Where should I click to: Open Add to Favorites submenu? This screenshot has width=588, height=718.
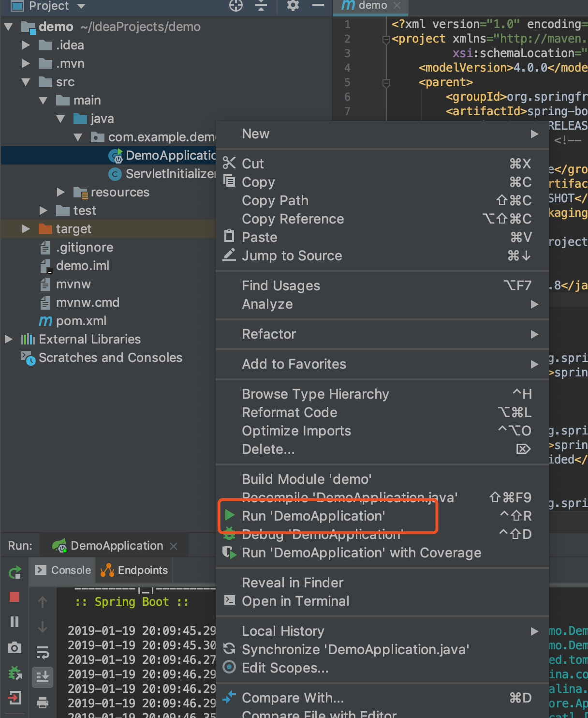pyautogui.click(x=382, y=364)
